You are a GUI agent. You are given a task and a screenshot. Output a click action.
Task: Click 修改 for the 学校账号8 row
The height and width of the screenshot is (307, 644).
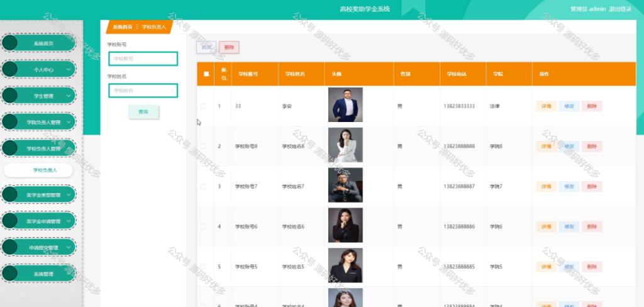[x=569, y=147]
